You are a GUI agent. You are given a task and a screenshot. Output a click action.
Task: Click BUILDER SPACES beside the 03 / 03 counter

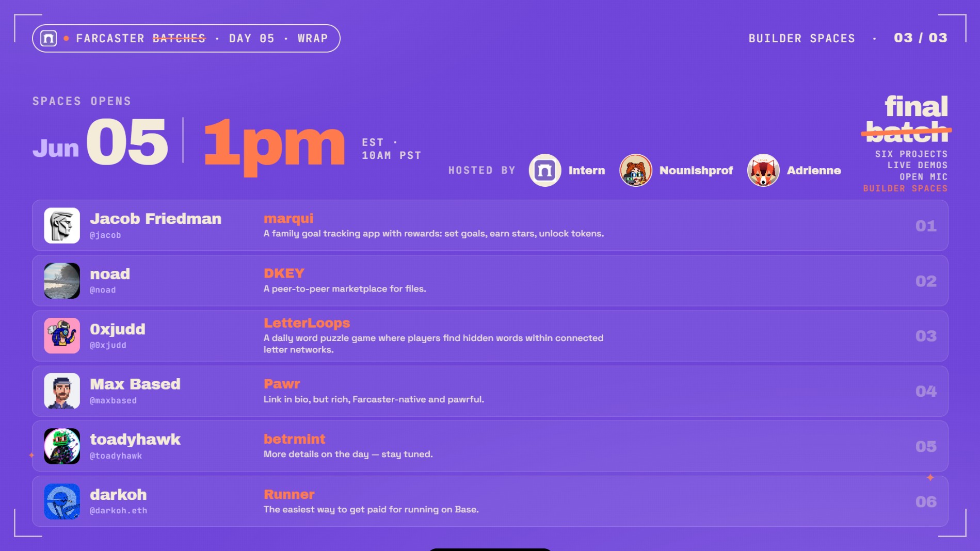[x=802, y=39]
